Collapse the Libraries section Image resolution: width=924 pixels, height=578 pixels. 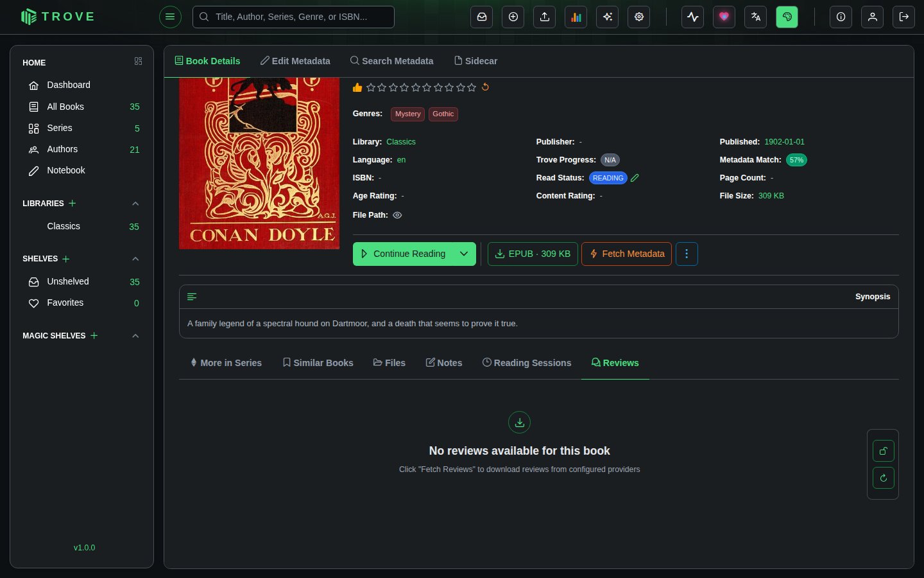135,204
